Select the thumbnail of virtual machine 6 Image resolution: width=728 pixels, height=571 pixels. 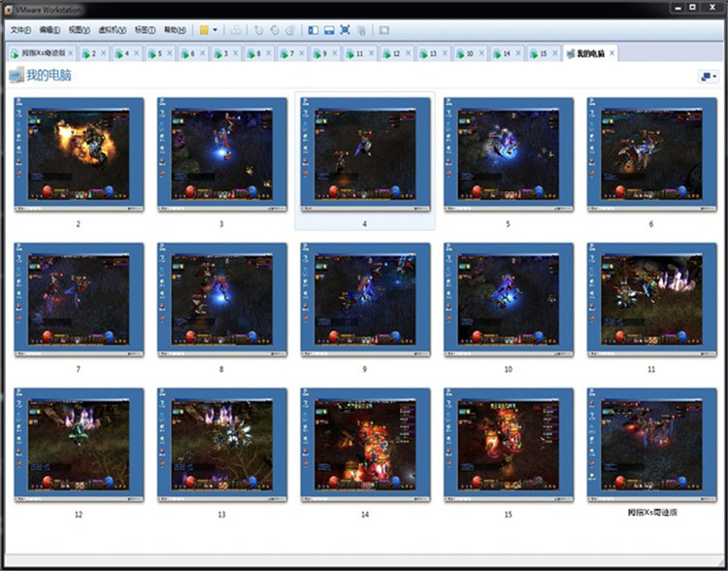pos(652,154)
